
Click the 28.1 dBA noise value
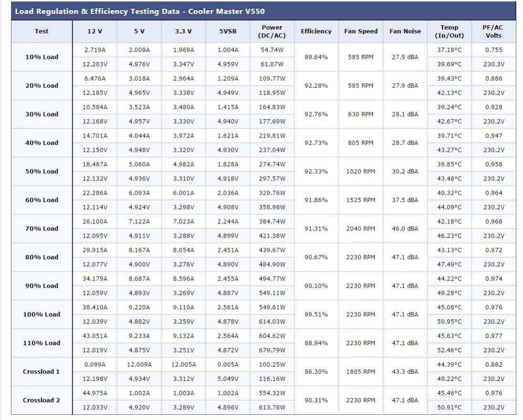[405, 114]
